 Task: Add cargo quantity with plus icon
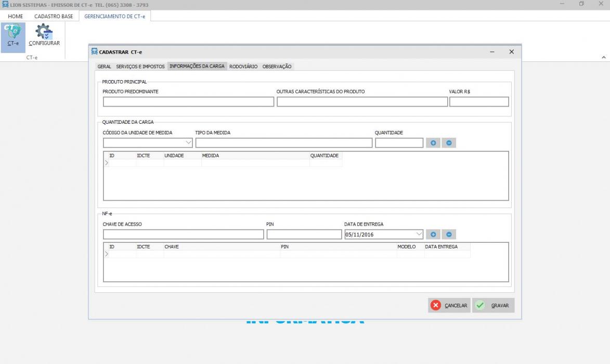433,142
